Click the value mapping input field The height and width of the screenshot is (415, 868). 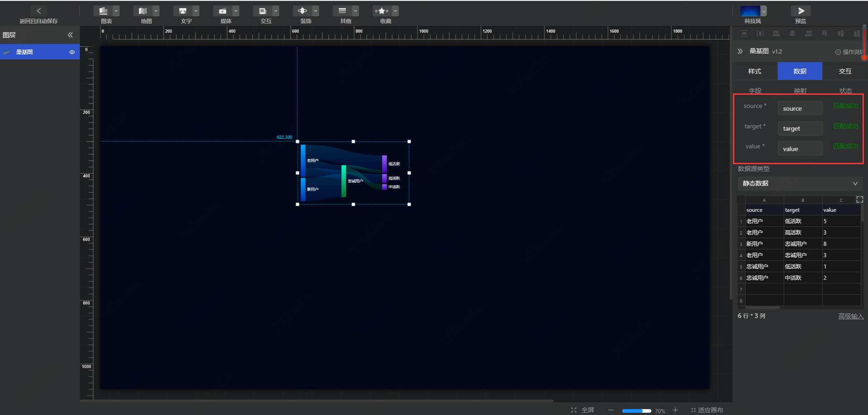800,149
